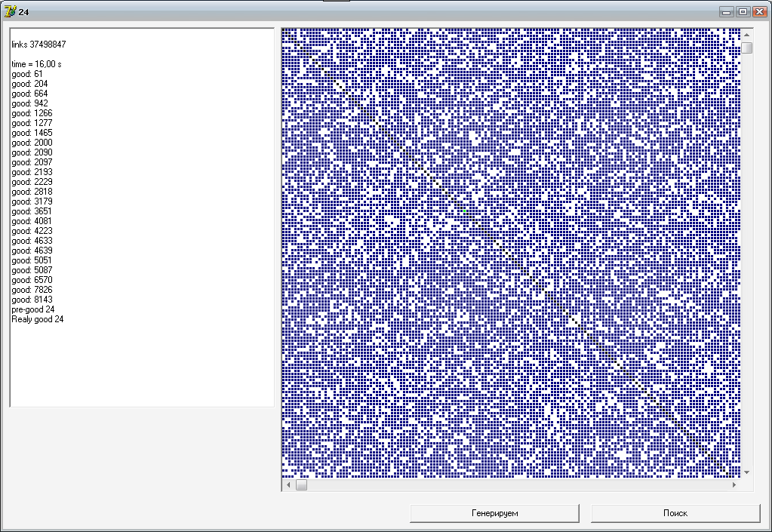Click the 'good: 61' log entry
This screenshot has width=772, height=532.
click(x=27, y=74)
